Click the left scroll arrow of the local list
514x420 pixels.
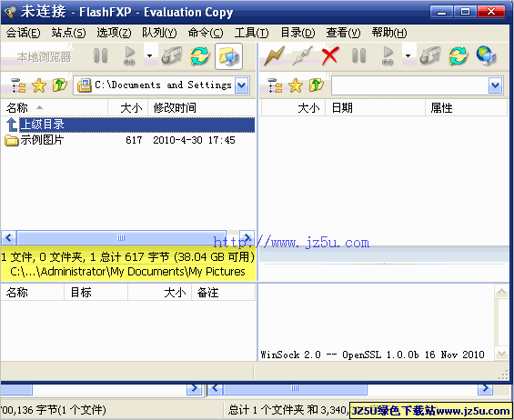(8, 238)
